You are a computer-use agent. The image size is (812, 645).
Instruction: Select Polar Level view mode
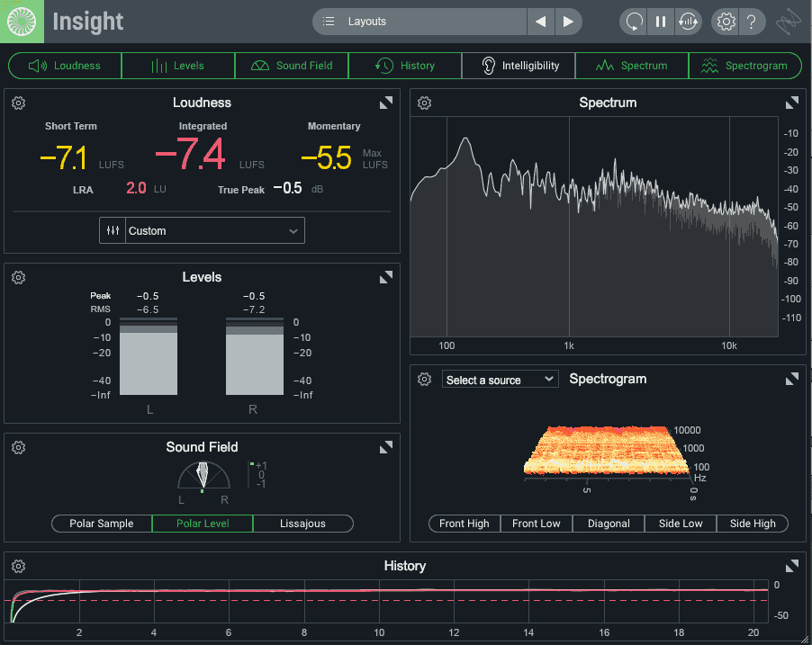tap(203, 524)
